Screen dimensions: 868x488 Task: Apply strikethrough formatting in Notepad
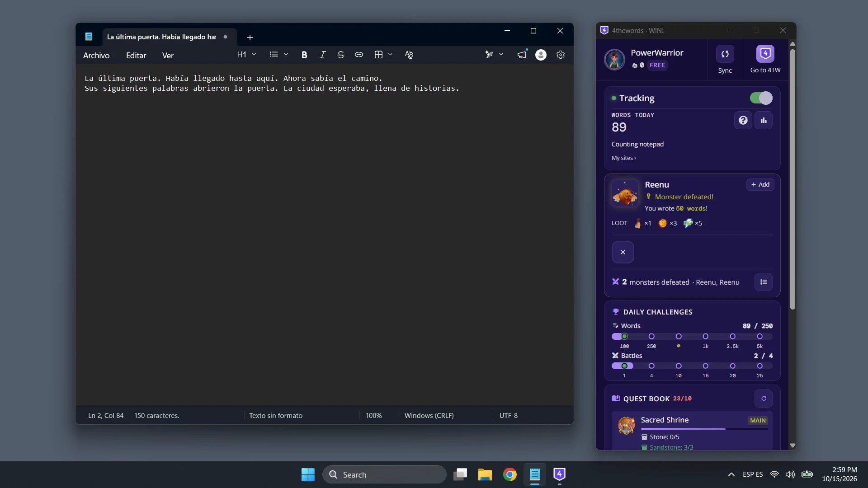[x=341, y=55]
